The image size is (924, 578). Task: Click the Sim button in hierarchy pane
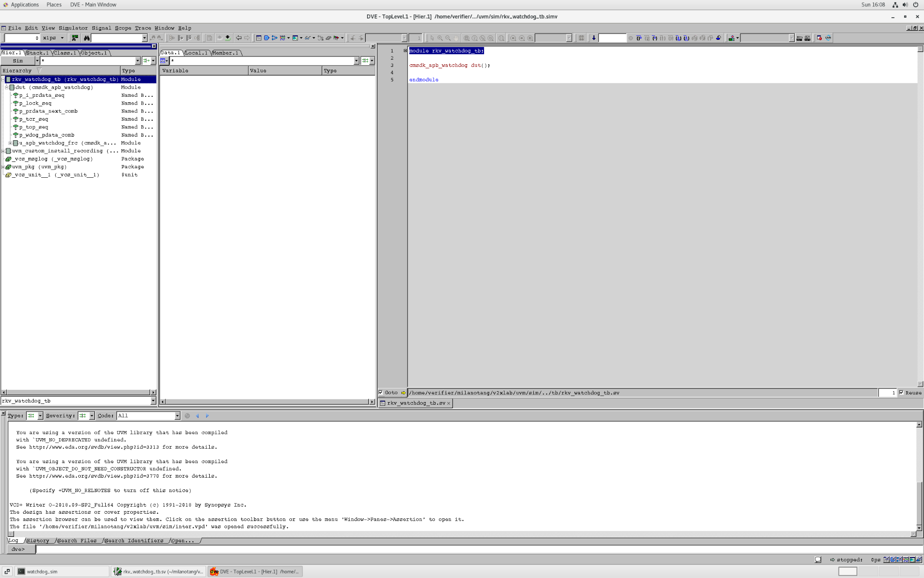(18, 61)
